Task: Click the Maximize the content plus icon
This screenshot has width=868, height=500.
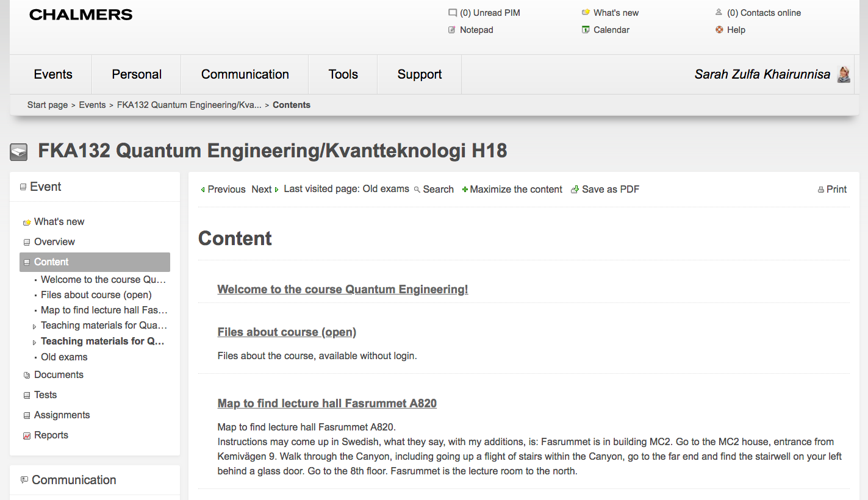Action: (x=465, y=190)
